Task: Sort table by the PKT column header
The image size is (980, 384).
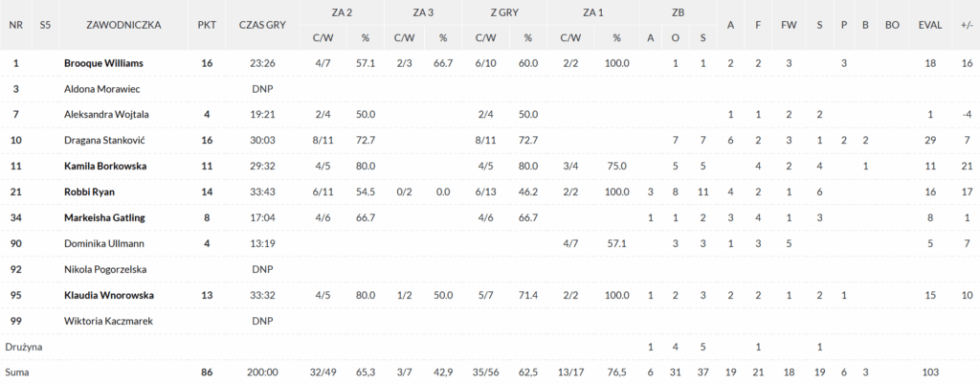Action: [207, 25]
